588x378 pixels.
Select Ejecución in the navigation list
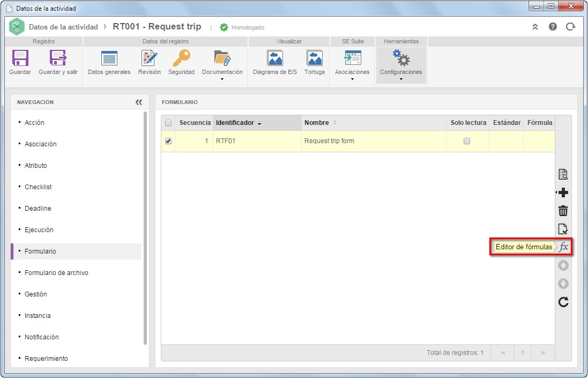[x=39, y=230]
